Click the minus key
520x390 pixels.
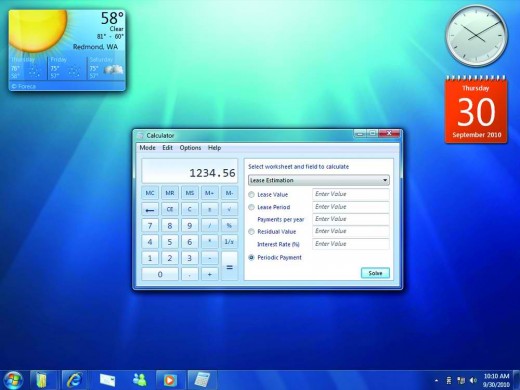pyautogui.click(x=209, y=258)
